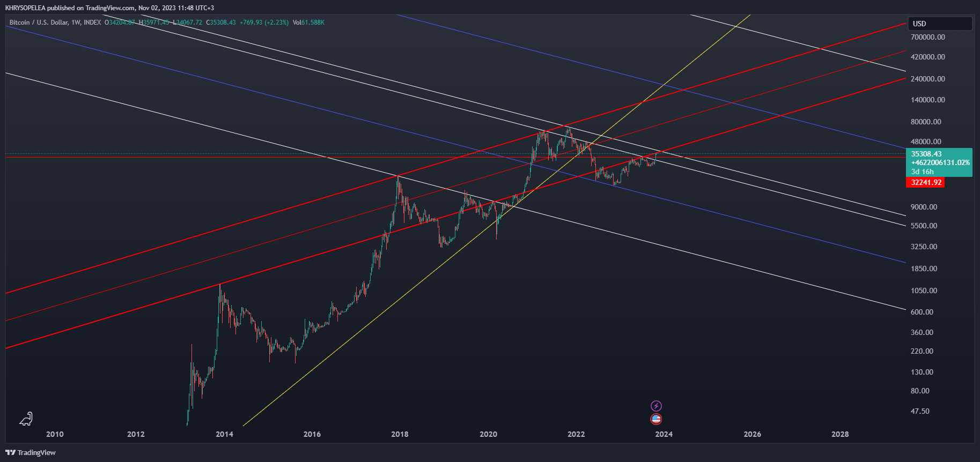Click the close value C35308.43
980x462 pixels.
point(221,23)
